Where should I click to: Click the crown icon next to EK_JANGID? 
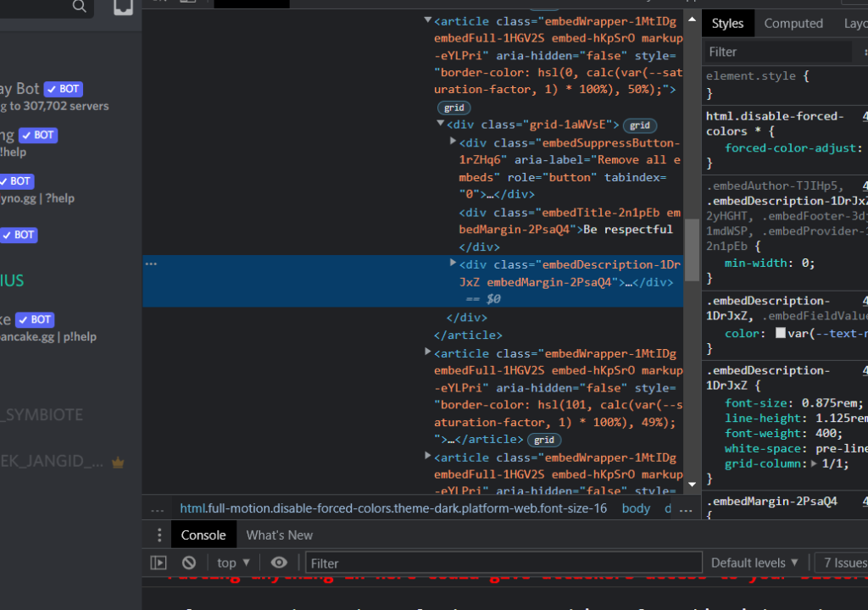pyautogui.click(x=118, y=463)
